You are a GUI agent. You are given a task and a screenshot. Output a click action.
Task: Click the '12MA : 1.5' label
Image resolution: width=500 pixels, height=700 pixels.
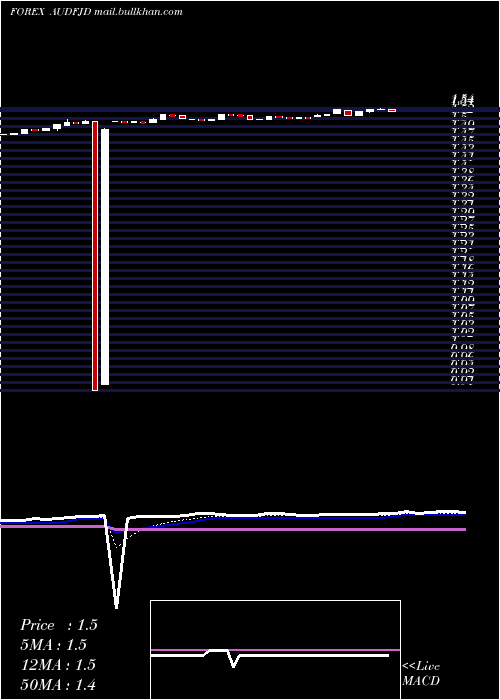point(58,664)
